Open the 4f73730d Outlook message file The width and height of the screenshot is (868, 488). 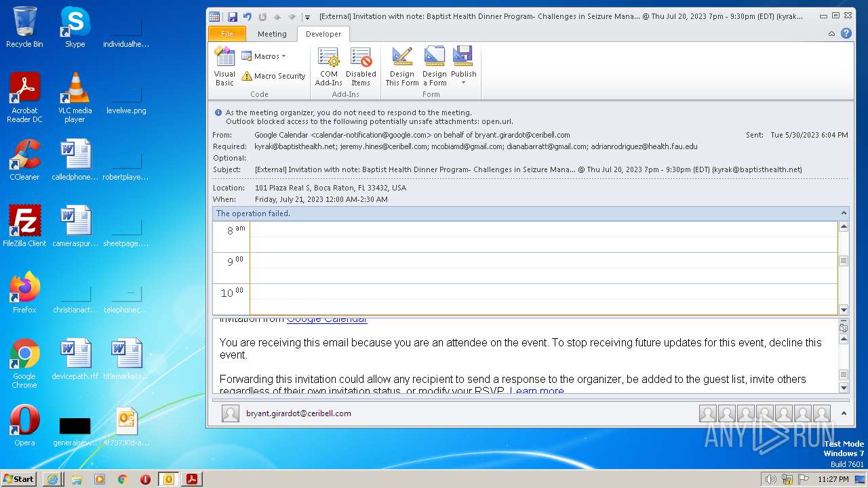[x=126, y=426]
